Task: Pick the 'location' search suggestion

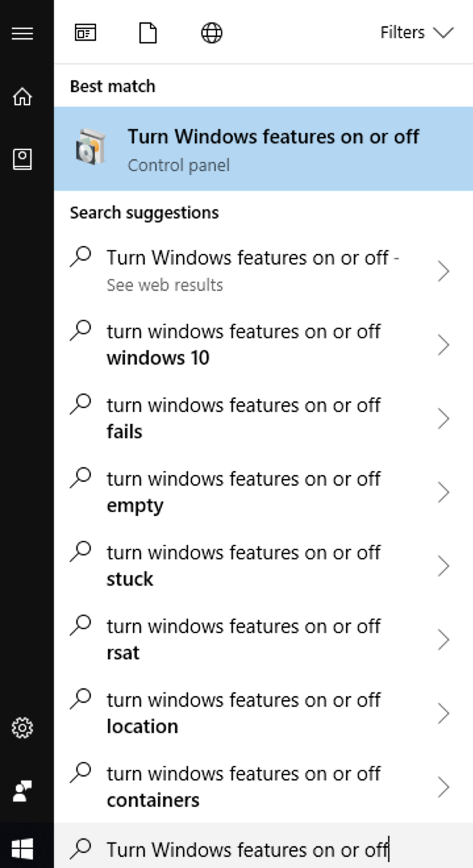Action: [263, 713]
